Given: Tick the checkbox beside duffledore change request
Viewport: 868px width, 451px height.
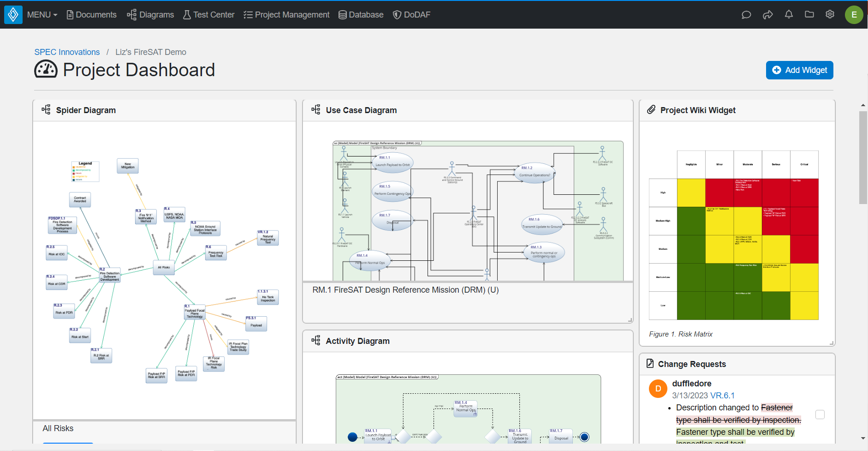Looking at the screenshot, I should pos(820,415).
